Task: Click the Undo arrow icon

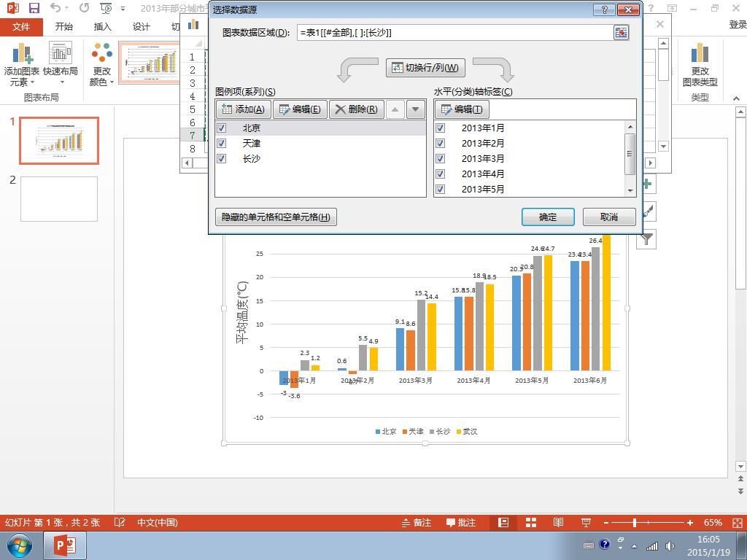Action: pyautogui.click(x=56, y=8)
